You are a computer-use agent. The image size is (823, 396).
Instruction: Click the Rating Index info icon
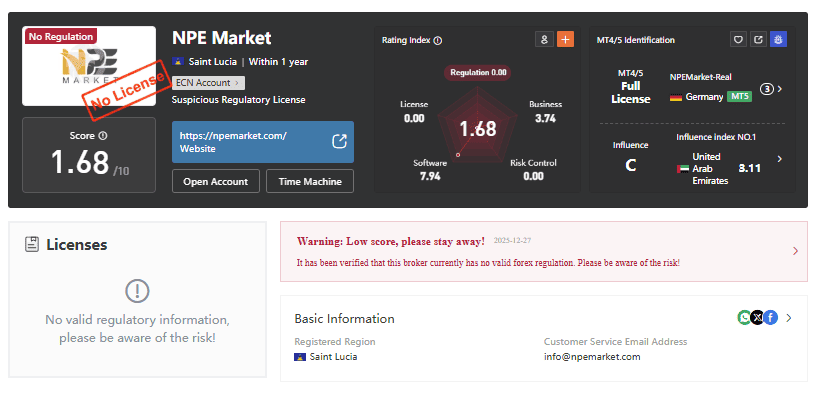438,40
